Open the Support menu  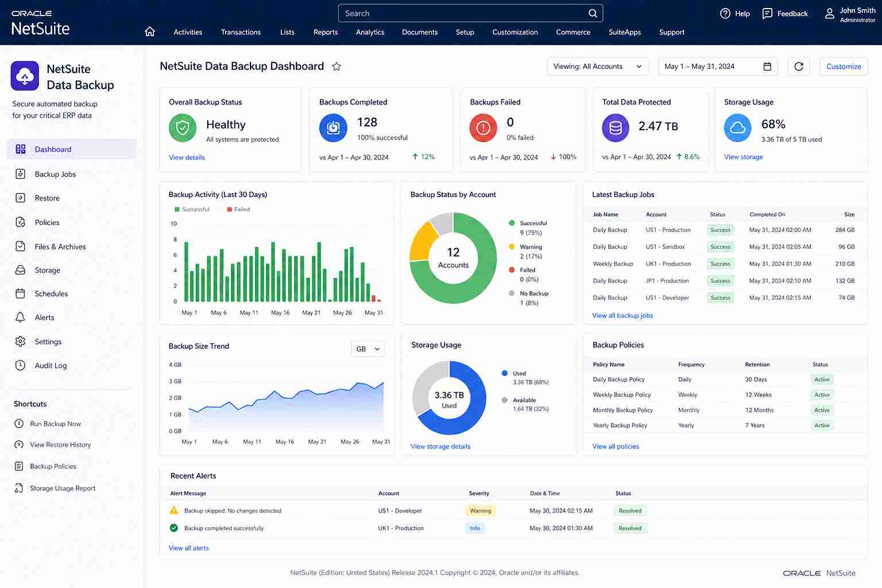(672, 32)
